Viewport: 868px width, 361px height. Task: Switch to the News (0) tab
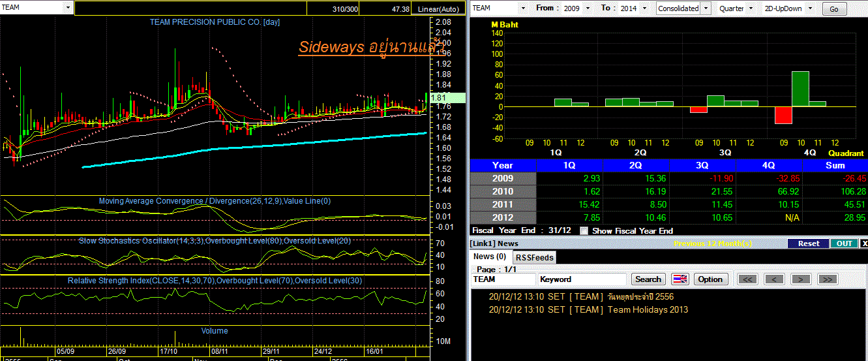[x=490, y=257]
